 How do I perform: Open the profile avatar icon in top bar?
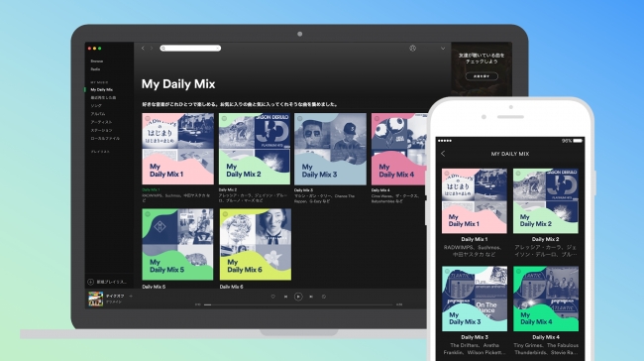[413, 49]
